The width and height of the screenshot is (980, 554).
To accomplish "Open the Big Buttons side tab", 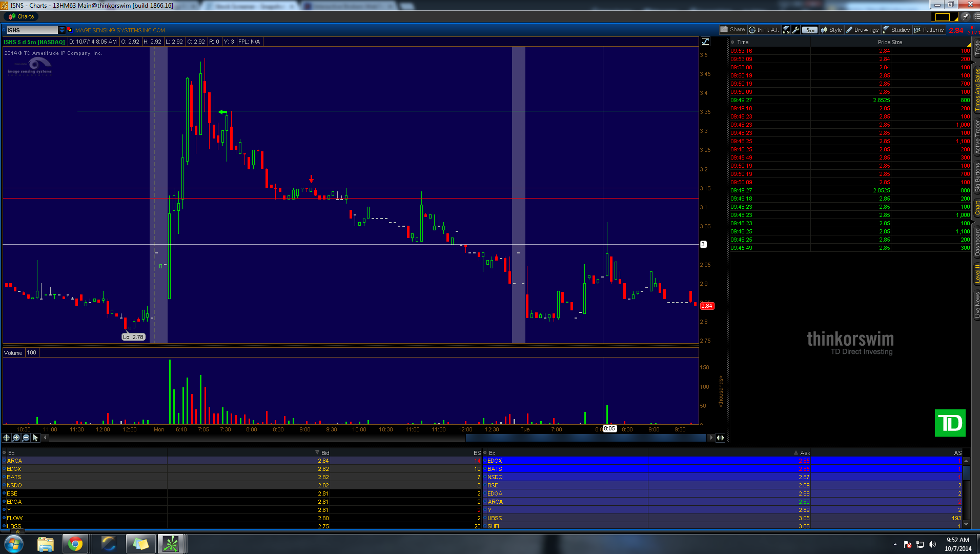I will click(x=976, y=177).
